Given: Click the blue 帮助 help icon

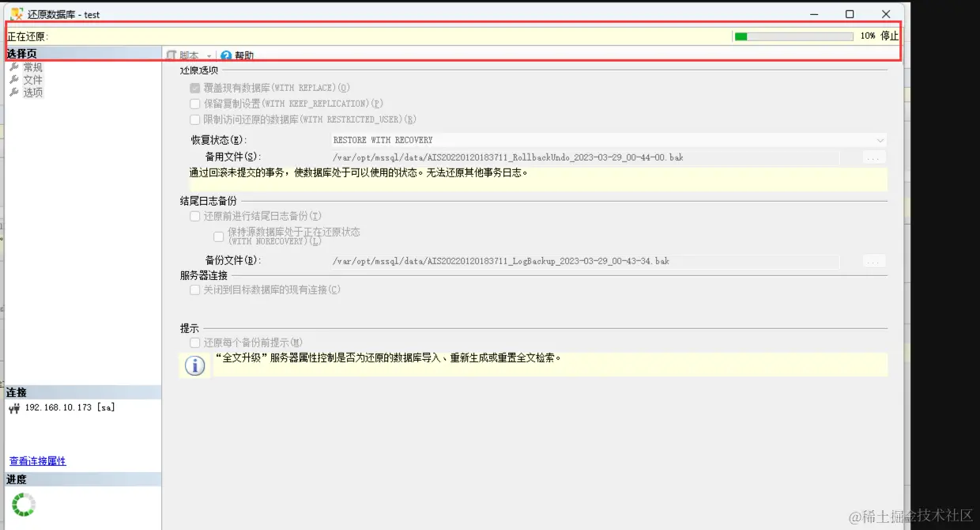Looking at the screenshot, I should point(226,55).
